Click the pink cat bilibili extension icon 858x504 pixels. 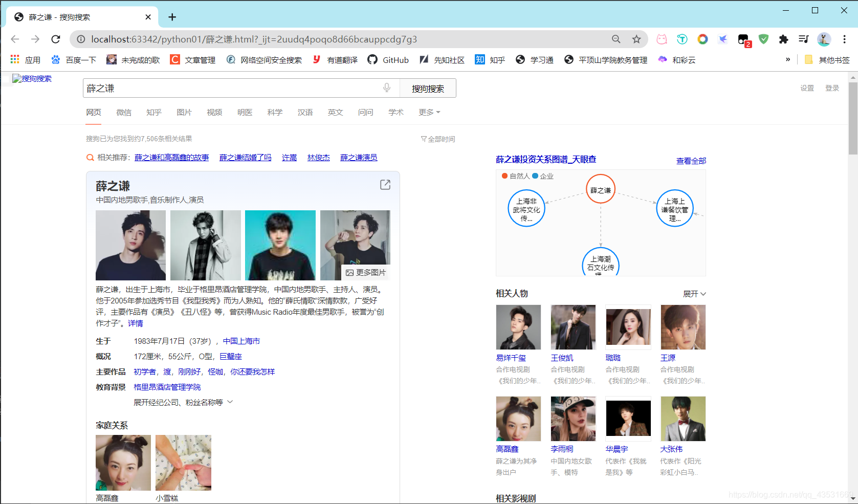pos(662,39)
